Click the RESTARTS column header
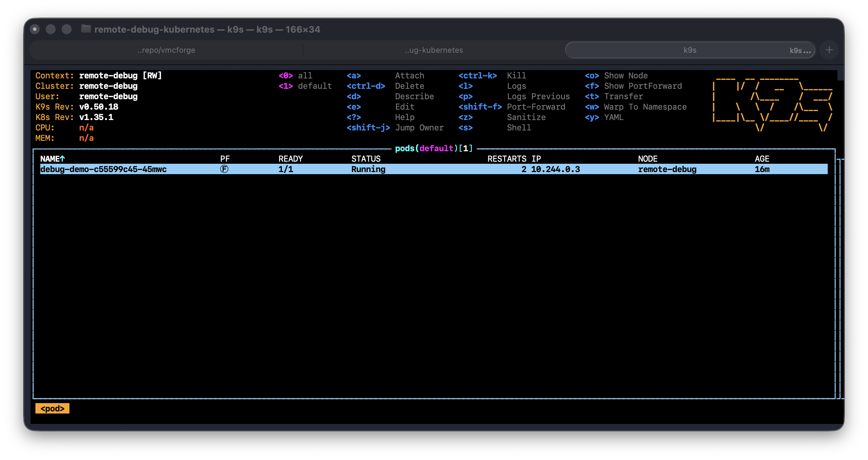Viewport: 868px width, 460px height. tap(507, 159)
